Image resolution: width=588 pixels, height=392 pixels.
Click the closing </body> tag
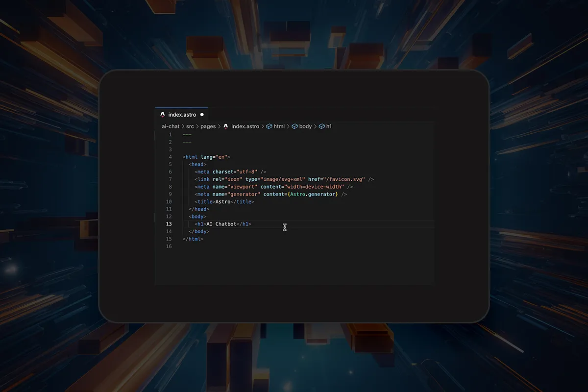coord(199,231)
